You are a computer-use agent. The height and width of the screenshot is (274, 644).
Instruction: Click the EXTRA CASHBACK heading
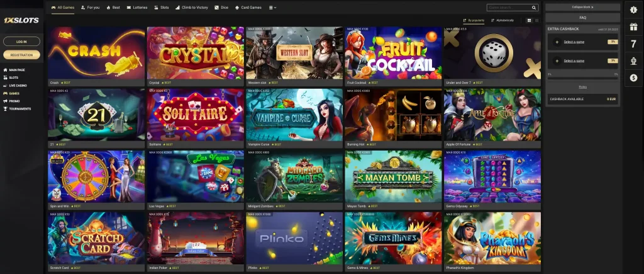pos(563,29)
